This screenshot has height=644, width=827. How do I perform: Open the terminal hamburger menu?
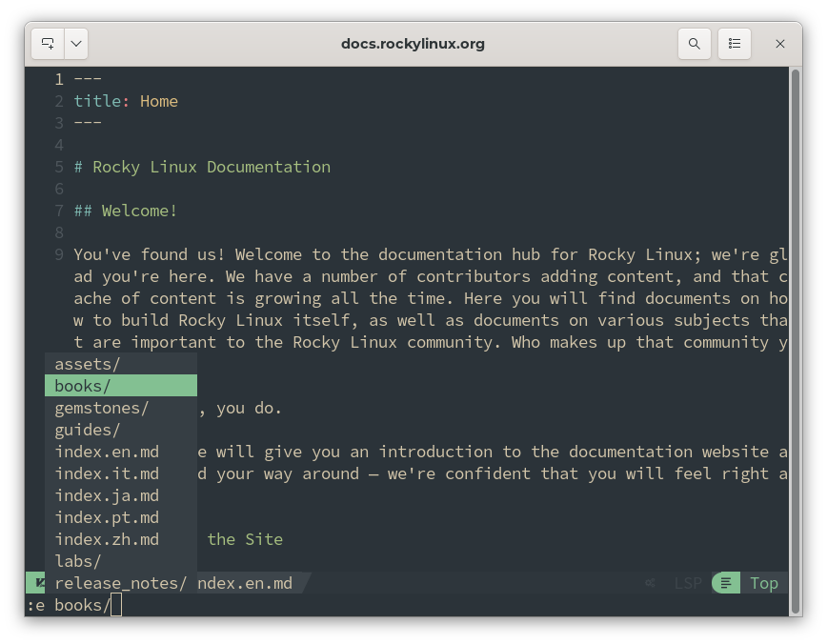tap(735, 44)
